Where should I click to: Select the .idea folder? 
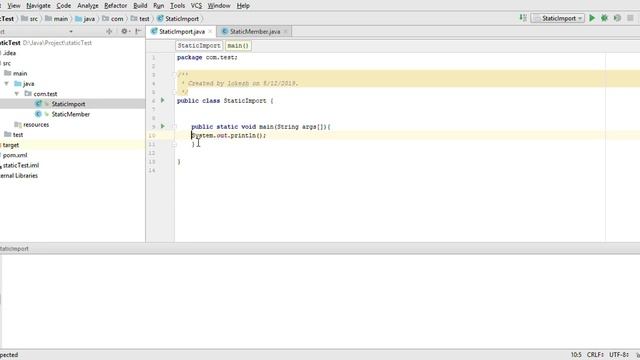pyautogui.click(x=9, y=53)
